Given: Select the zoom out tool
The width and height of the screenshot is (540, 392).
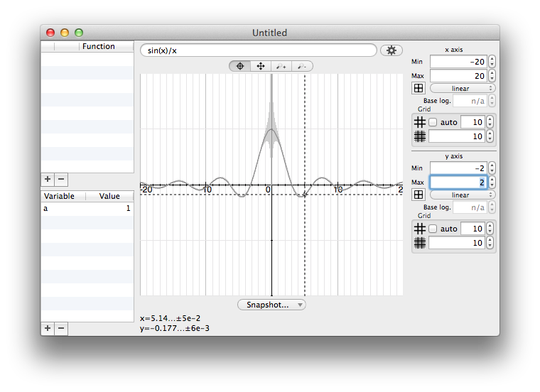Looking at the screenshot, I should click(302, 66).
